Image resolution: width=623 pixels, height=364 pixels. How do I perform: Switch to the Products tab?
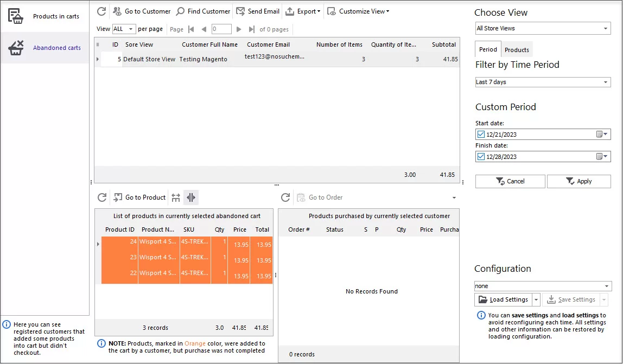click(x=517, y=50)
